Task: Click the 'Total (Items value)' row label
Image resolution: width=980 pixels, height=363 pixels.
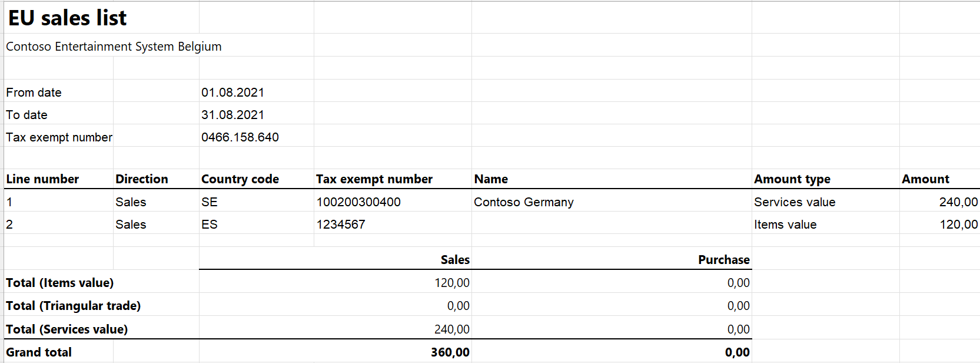Action: tap(59, 283)
